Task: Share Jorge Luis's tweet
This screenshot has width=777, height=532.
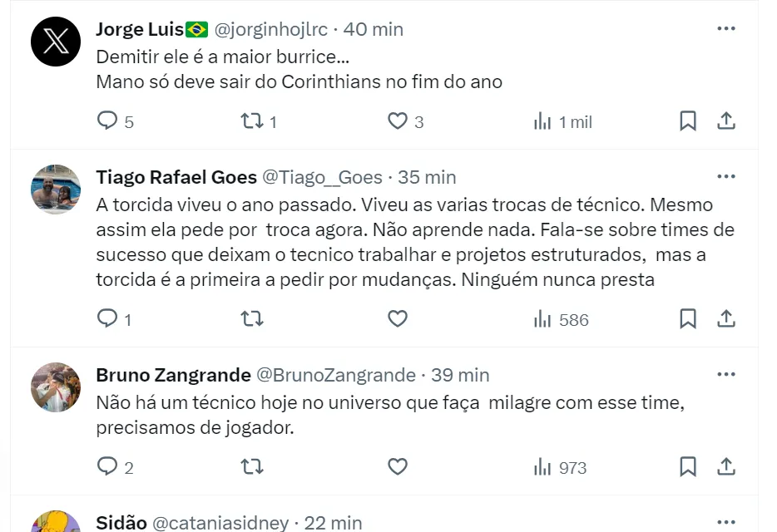Action: tap(726, 121)
